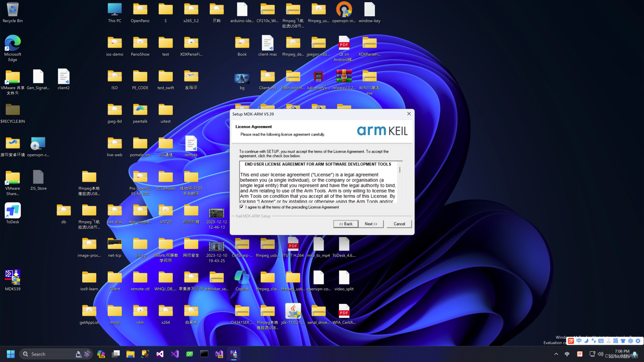644x362 pixels.
Task: Show hidden system tray icons chevron
Action: (556, 354)
